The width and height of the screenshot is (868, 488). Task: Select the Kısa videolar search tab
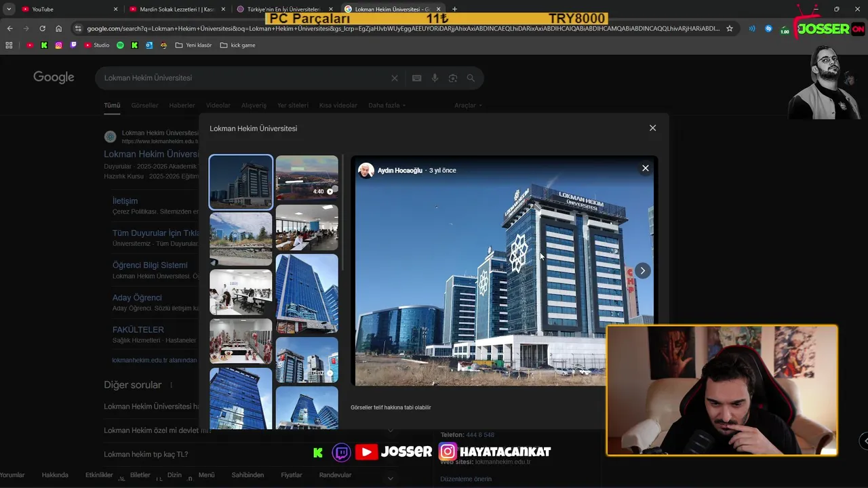(x=338, y=105)
